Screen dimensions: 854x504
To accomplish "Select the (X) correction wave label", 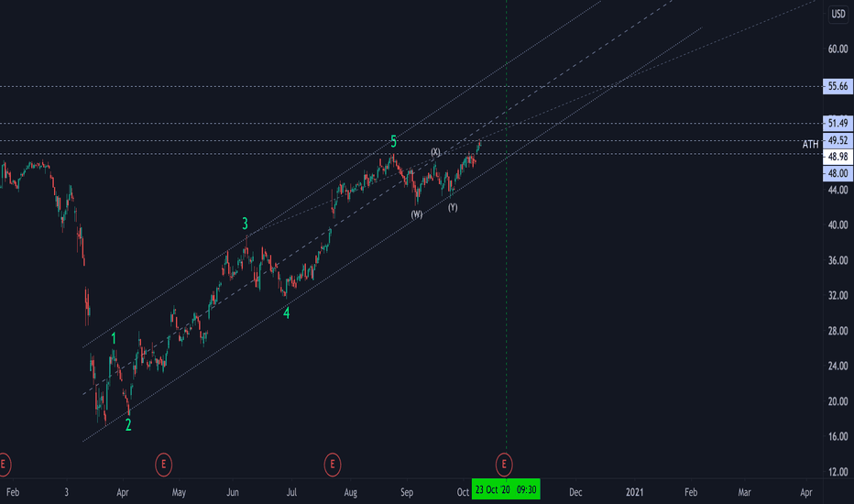I will pyautogui.click(x=435, y=152).
